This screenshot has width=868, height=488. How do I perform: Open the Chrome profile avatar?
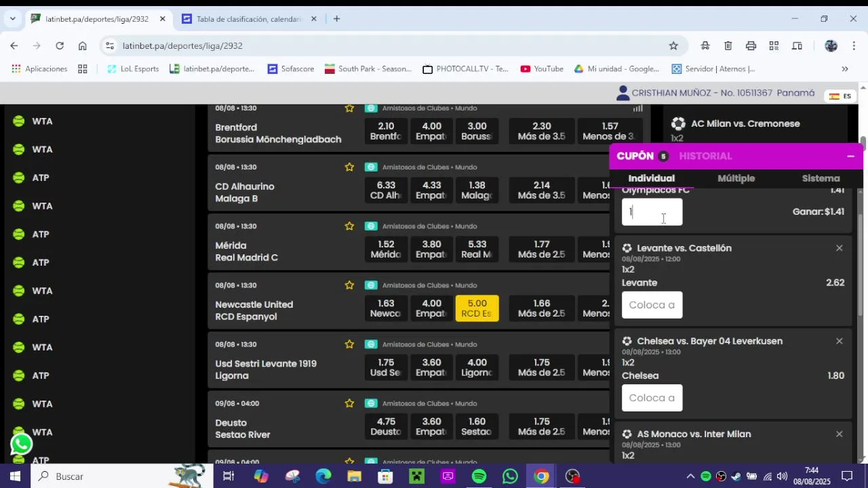pyautogui.click(x=831, y=45)
